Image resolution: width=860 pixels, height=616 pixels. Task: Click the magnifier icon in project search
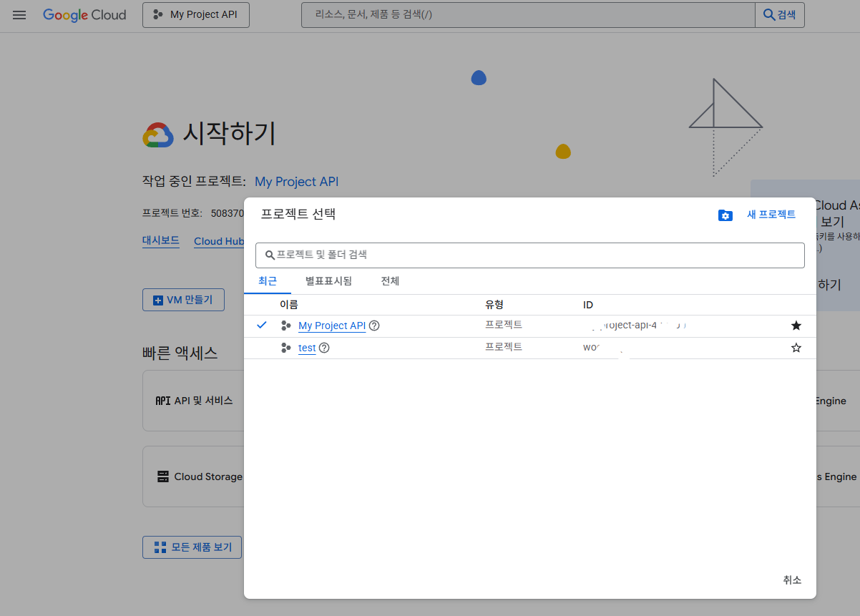pyautogui.click(x=270, y=255)
